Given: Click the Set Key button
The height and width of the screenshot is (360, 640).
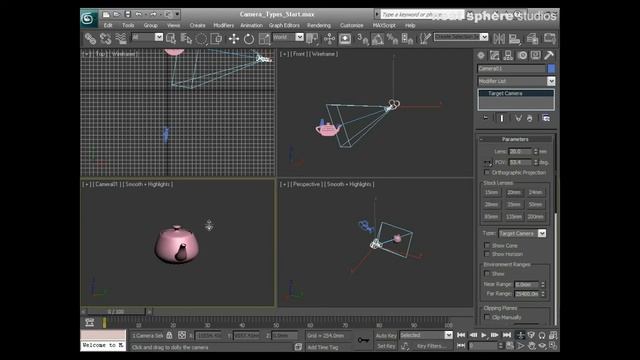Looking at the screenshot, I should pyautogui.click(x=386, y=346).
